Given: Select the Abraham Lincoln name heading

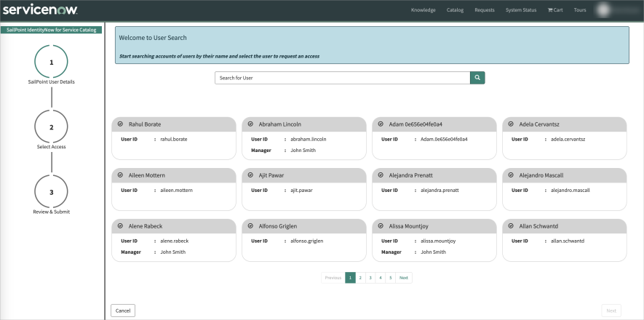Looking at the screenshot, I should coord(279,124).
